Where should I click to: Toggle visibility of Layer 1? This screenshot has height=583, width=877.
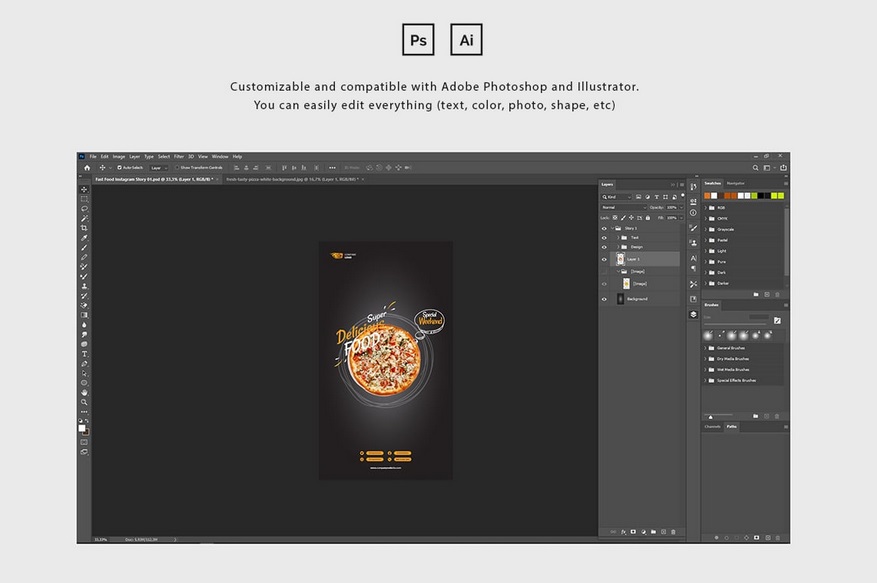(x=604, y=259)
